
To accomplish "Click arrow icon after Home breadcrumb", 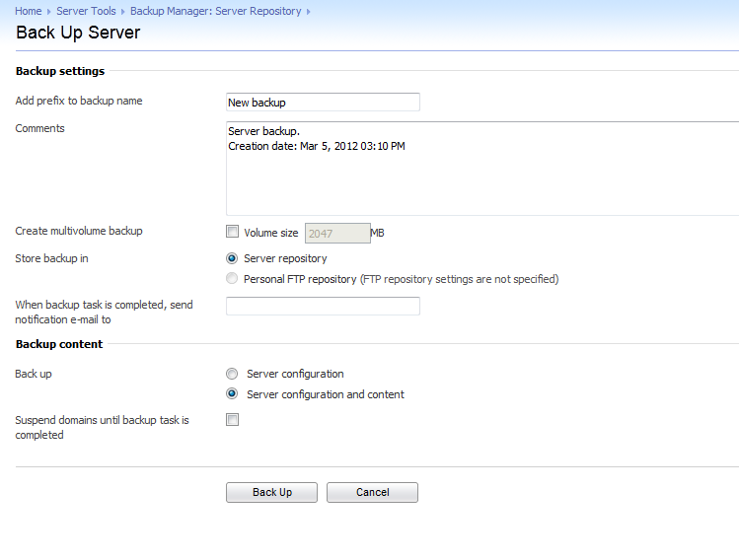I will [49, 12].
